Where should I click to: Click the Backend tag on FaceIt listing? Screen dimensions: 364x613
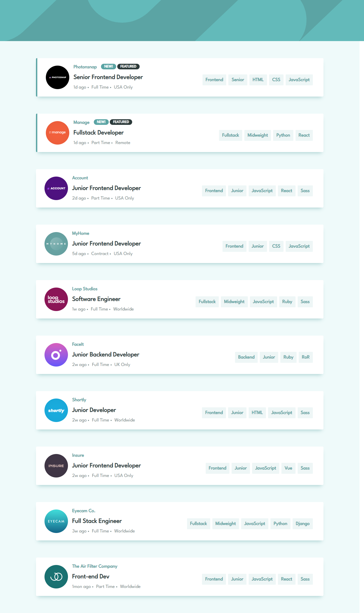click(x=246, y=357)
